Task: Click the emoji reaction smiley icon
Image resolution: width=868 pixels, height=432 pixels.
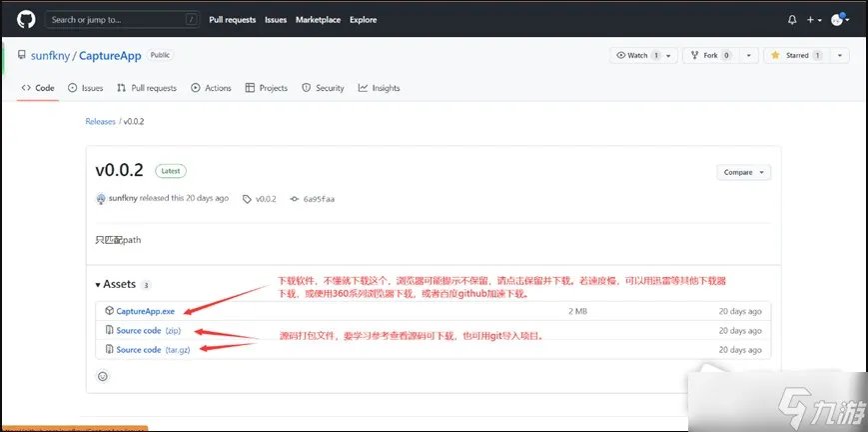Action: tap(102, 376)
